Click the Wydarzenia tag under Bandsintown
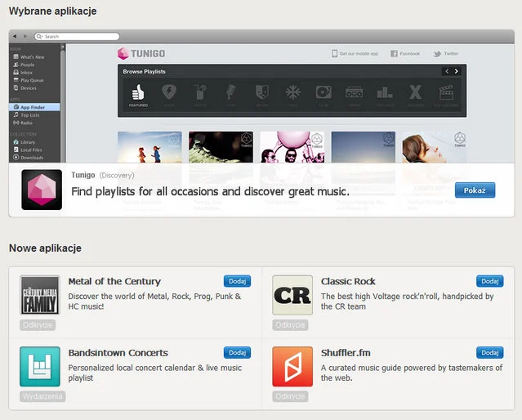 (x=42, y=396)
